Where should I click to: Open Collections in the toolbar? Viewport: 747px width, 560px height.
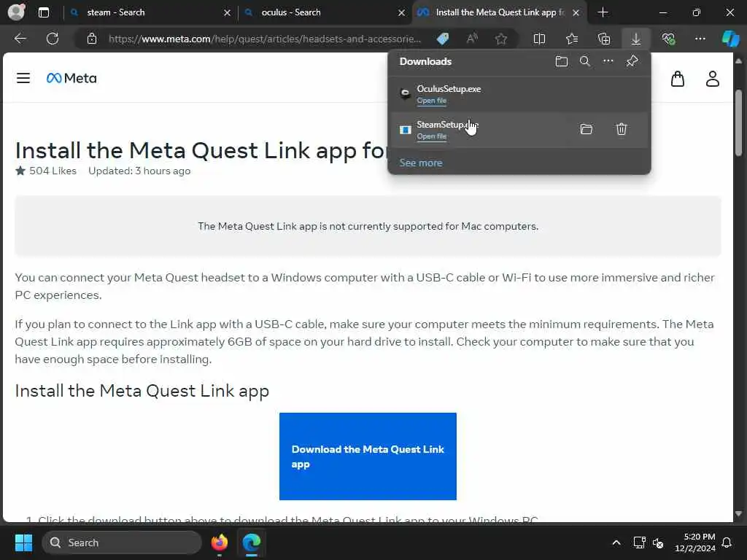[604, 39]
